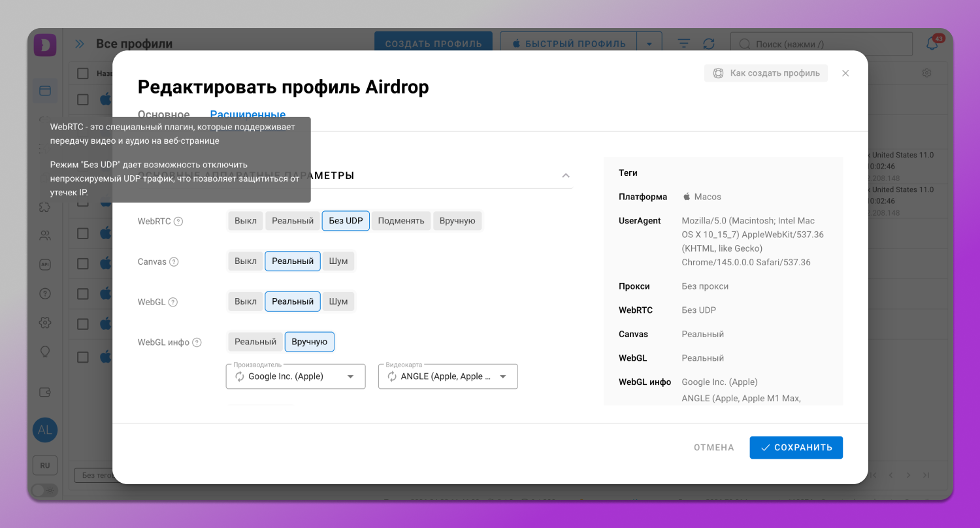The width and height of the screenshot is (980, 528).
Task: Switch WebGL инфо to Реальный
Action: (x=255, y=342)
